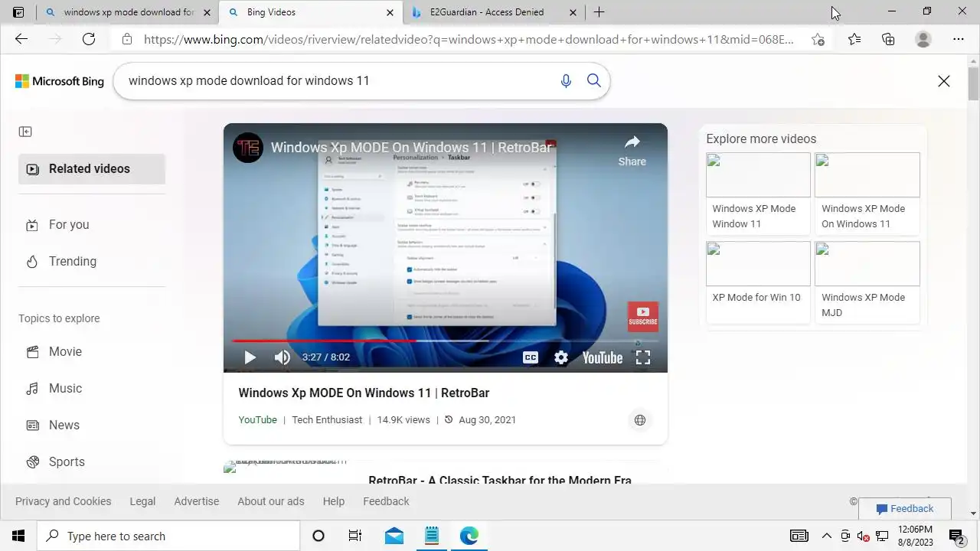The height and width of the screenshot is (551, 980).
Task: Open the Mail app on taskbar
Action: coord(394,536)
